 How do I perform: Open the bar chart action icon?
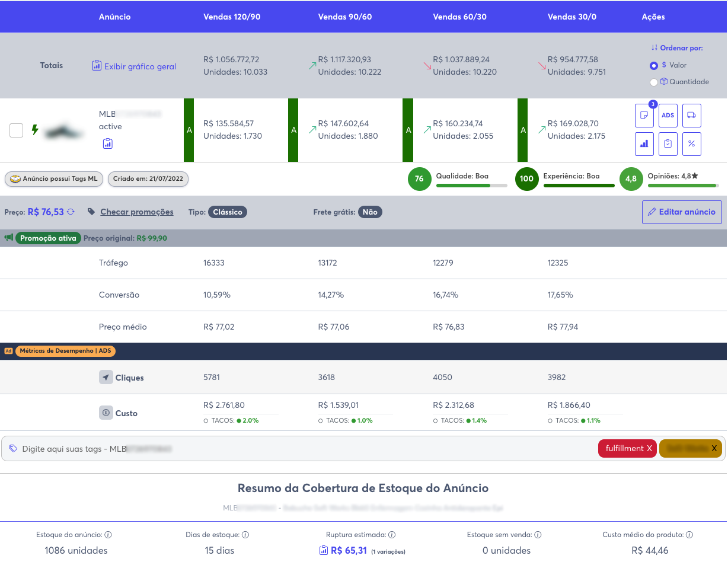click(x=644, y=144)
